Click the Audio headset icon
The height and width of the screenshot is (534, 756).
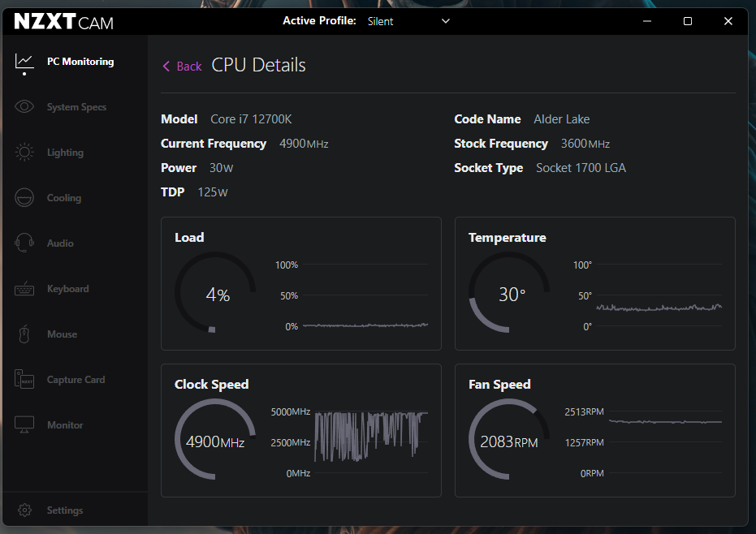[x=24, y=243]
